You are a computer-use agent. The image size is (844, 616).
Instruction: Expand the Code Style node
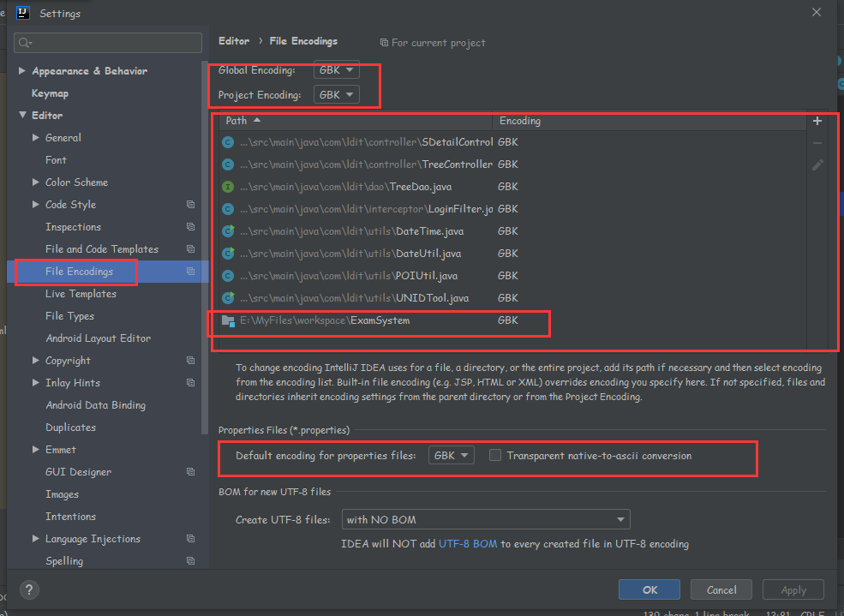(35, 205)
